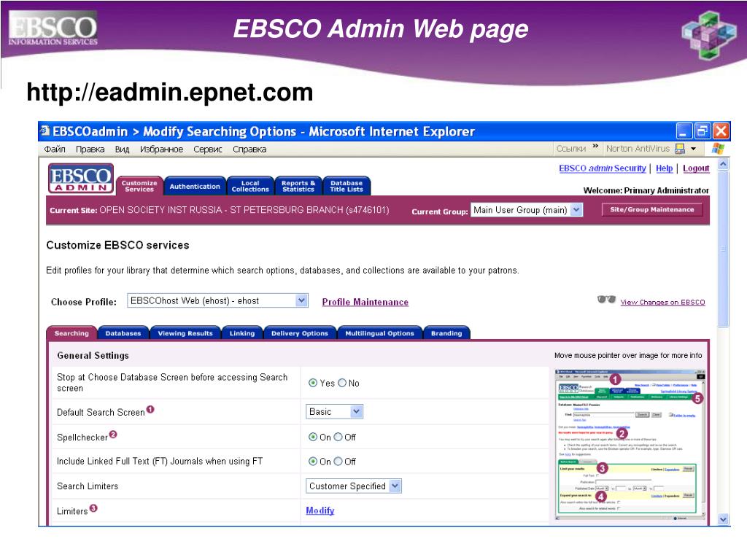The image size is (747, 560).
Task: Click the red footnote 1 icon by Default Search Screen
Action: [150, 409]
